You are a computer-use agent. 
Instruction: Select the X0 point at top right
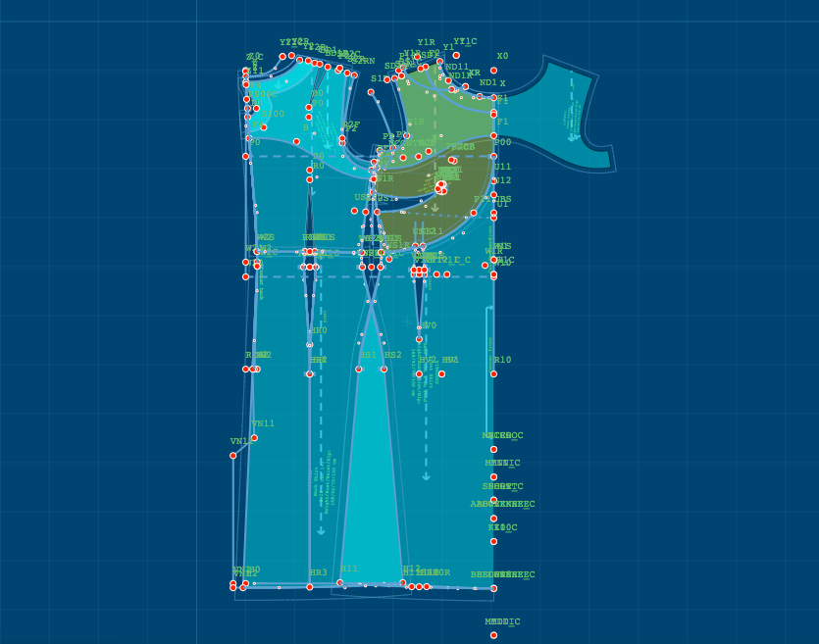click(493, 71)
